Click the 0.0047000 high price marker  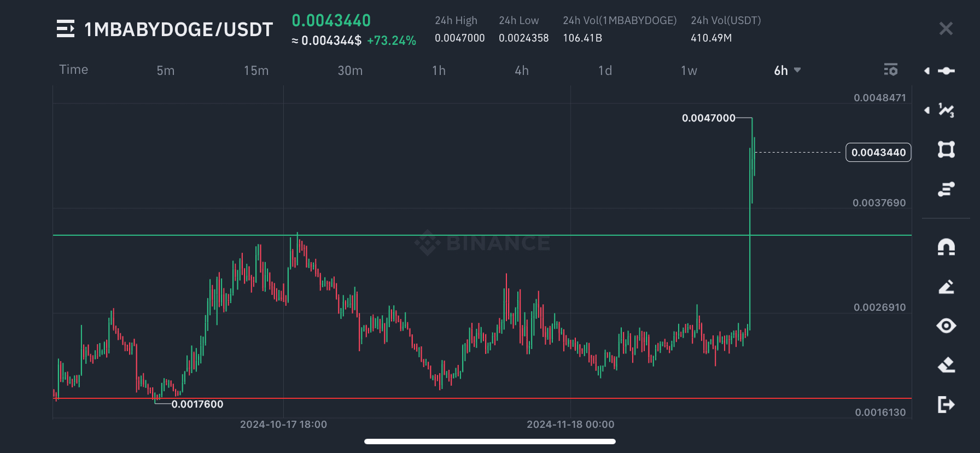(709, 118)
